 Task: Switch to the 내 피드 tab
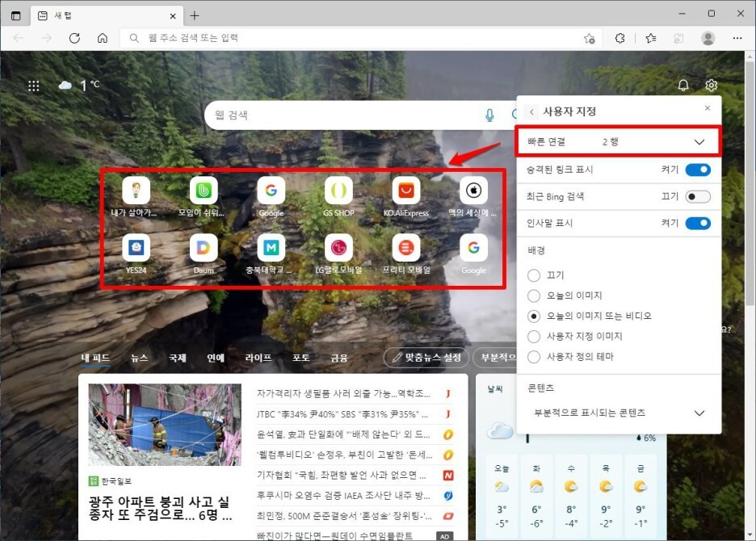tap(95, 358)
